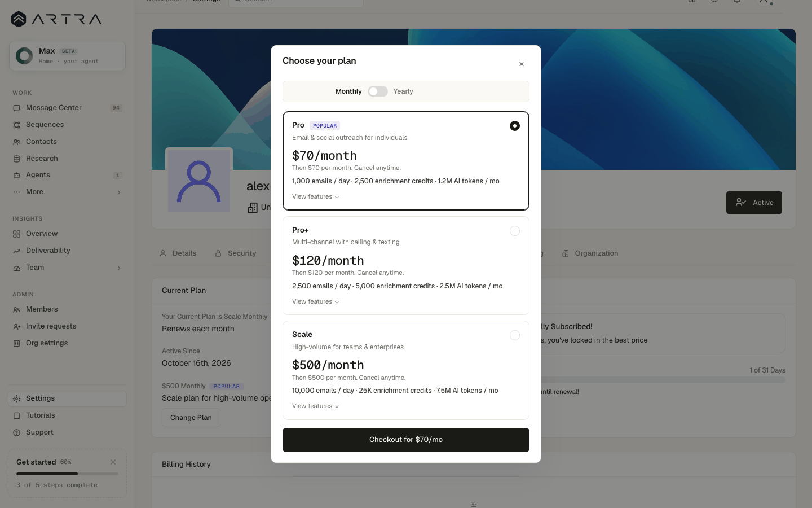Open Research section

pos(67,159)
